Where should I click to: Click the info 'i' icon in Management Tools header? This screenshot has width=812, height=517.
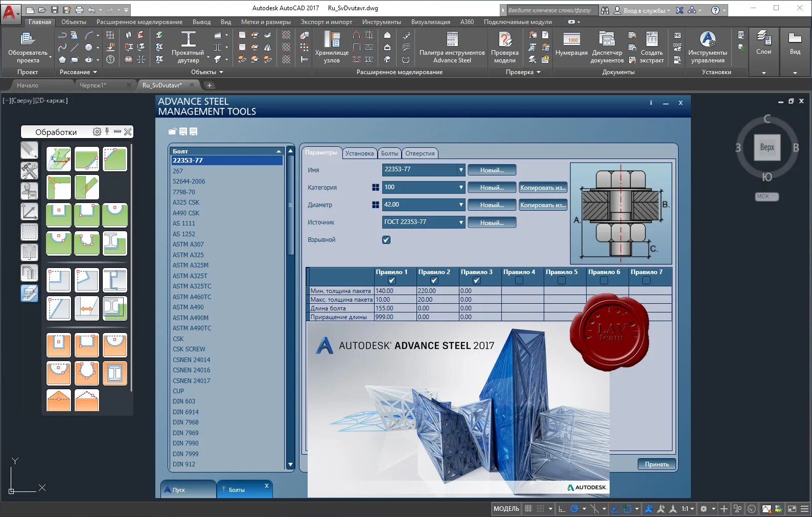point(651,103)
